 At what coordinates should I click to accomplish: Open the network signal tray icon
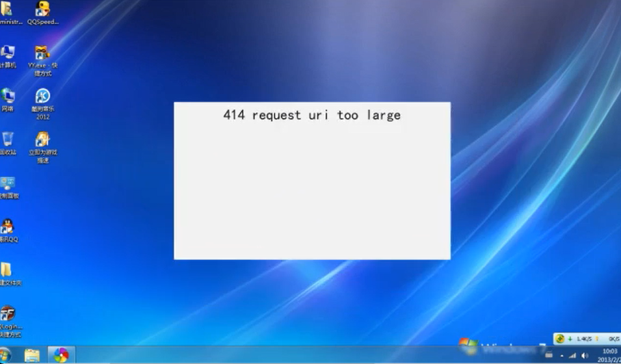(x=572, y=356)
